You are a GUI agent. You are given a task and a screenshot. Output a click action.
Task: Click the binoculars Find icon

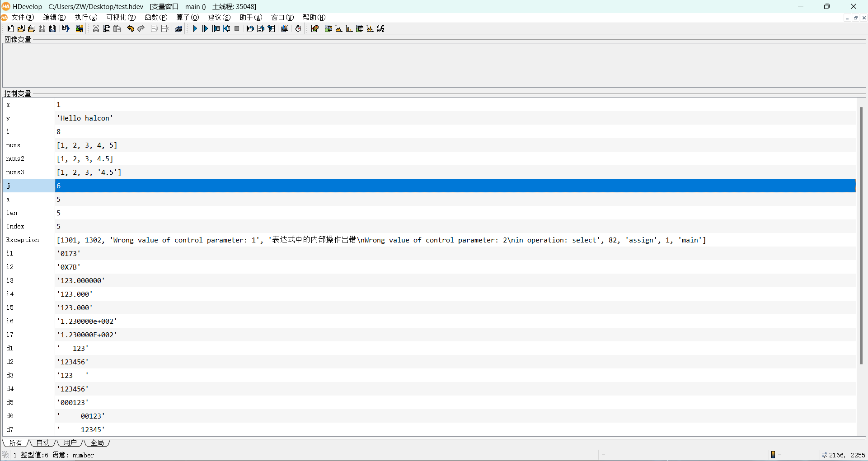pyautogui.click(x=178, y=28)
